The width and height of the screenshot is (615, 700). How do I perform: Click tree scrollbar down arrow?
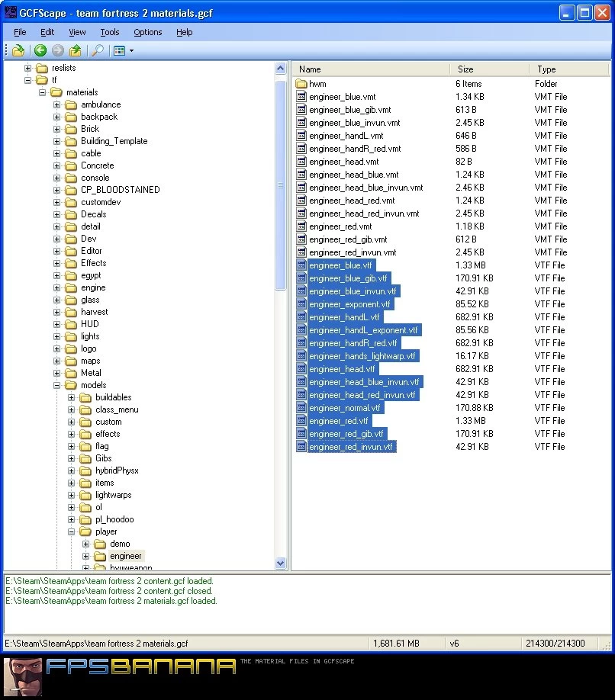pyautogui.click(x=281, y=563)
